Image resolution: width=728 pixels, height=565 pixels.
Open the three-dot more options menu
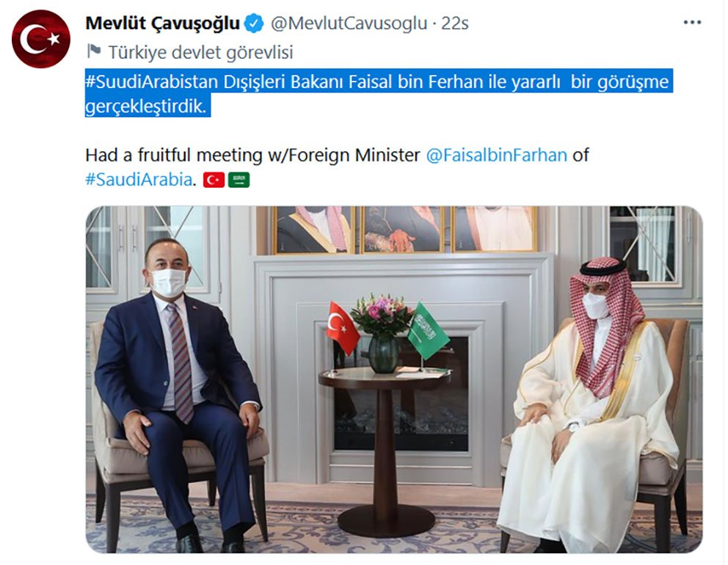pyautogui.click(x=692, y=23)
